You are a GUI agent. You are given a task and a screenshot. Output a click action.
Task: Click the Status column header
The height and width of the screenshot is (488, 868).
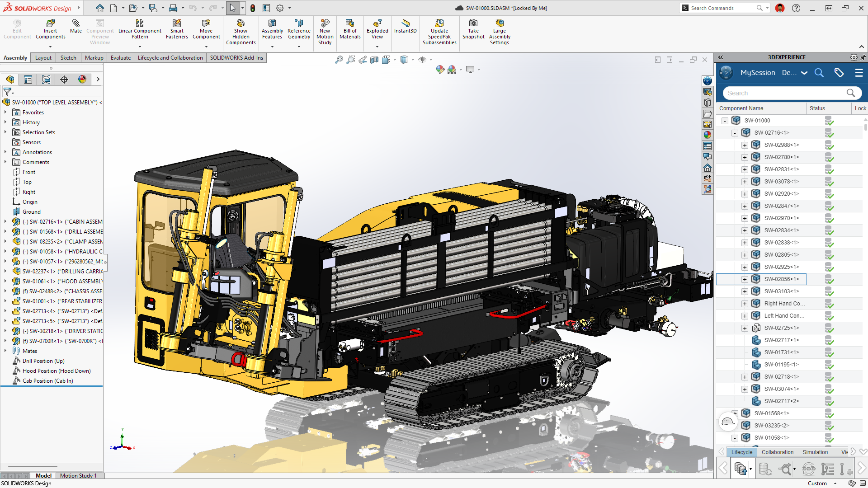828,108
